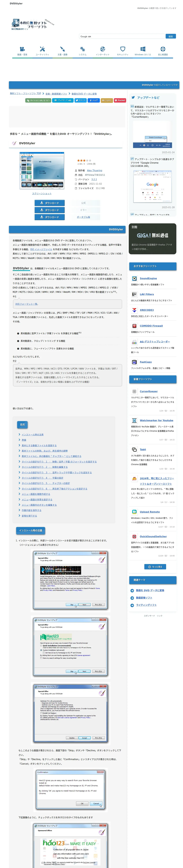
Task: Jump to タイトルの設定を行う 4 字幕の設定
Action: tap(42, 478)
